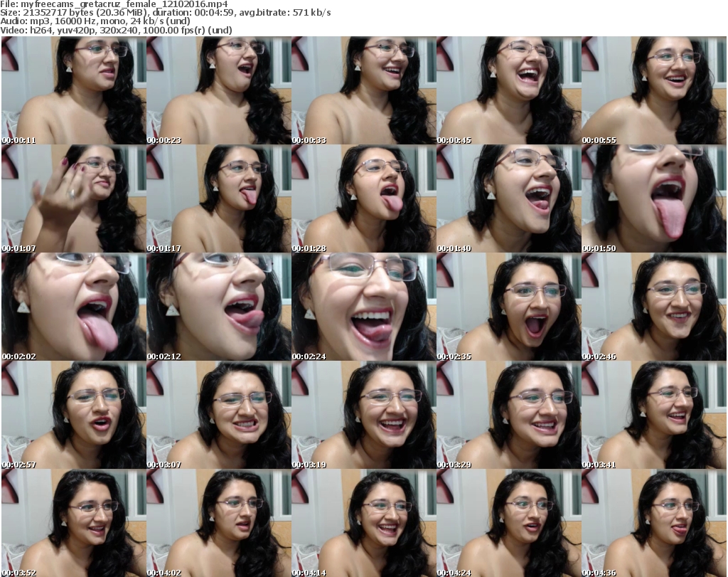728x577 pixels.
Task: Select the thumbnail stamped 00:01:40
Action: point(509,198)
